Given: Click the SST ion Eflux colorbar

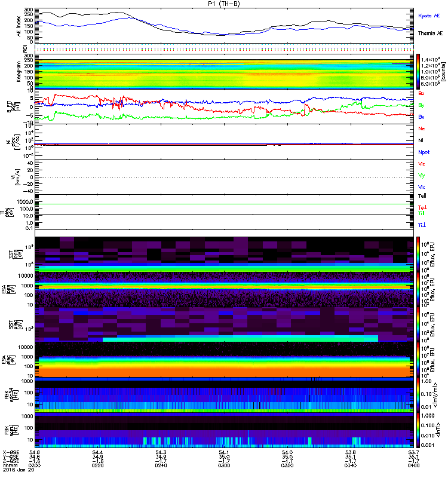Looking at the screenshot, I should point(418,255).
